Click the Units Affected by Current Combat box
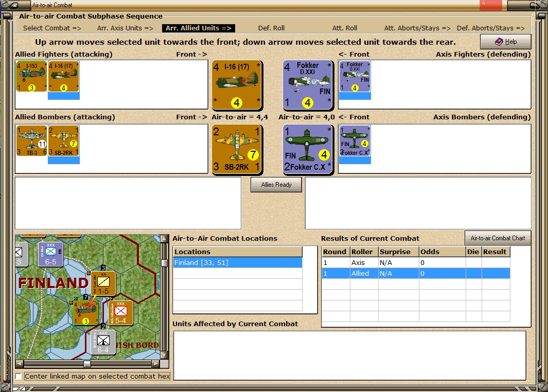This screenshot has height=392, width=548. point(350,355)
